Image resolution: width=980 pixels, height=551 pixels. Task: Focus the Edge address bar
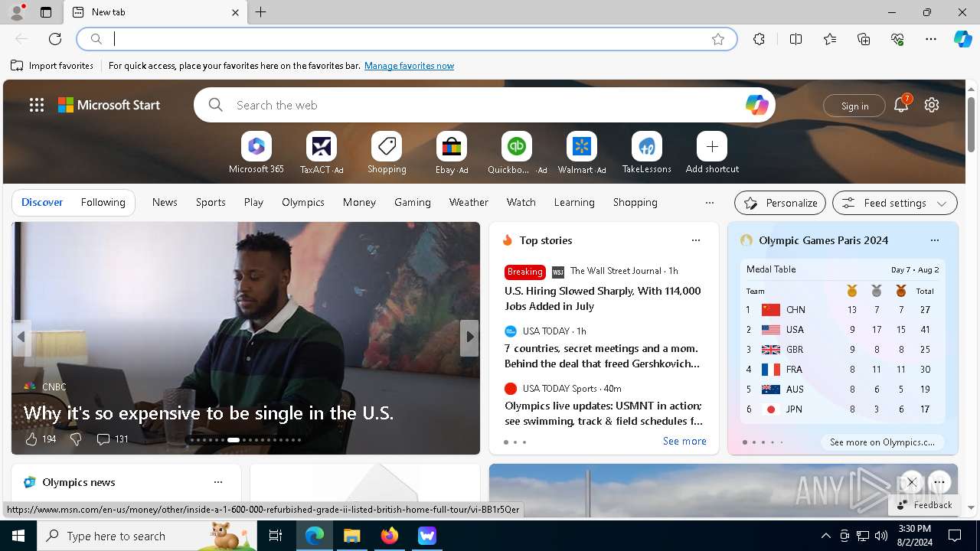click(x=406, y=39)
